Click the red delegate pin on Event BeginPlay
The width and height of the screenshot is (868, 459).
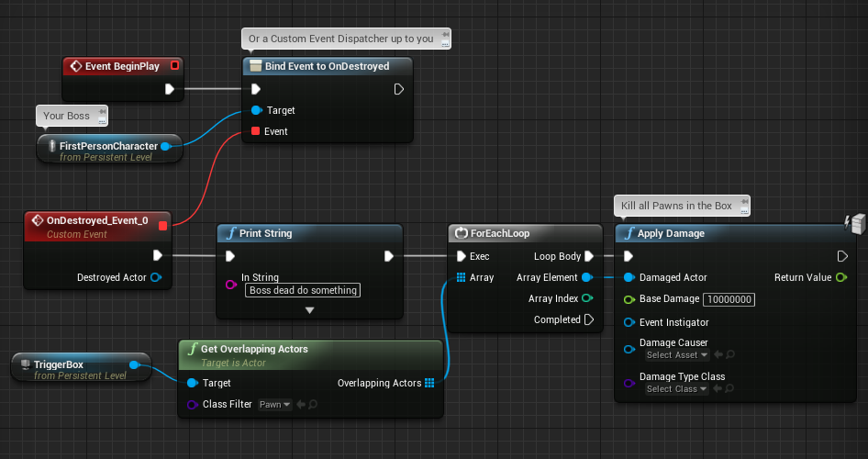(175, 65)
